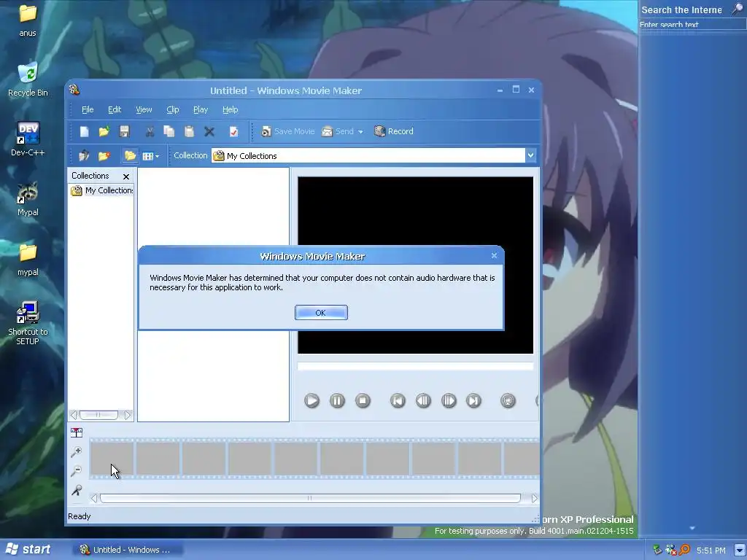This screenshot has height=560, width=747.
Task: Open the Dev-C++ desktop shortcut
Action: (28, 139)
